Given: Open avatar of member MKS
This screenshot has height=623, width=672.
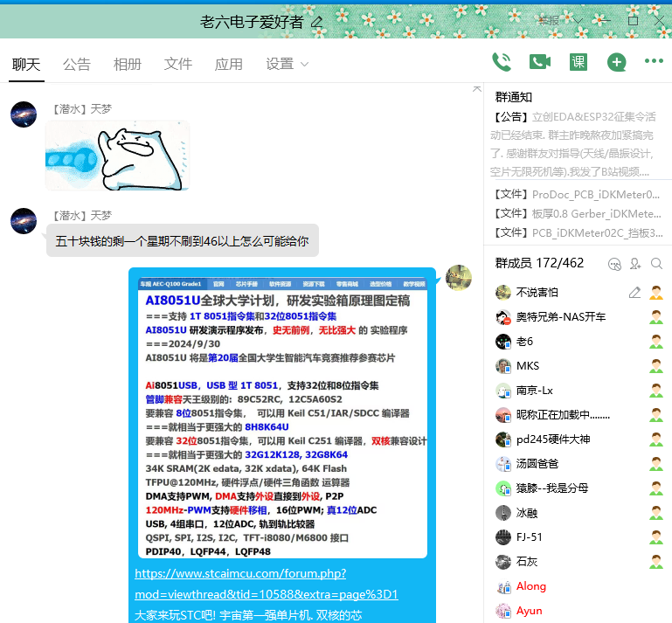Looking at the screenshot, I should tap(503, 366).
